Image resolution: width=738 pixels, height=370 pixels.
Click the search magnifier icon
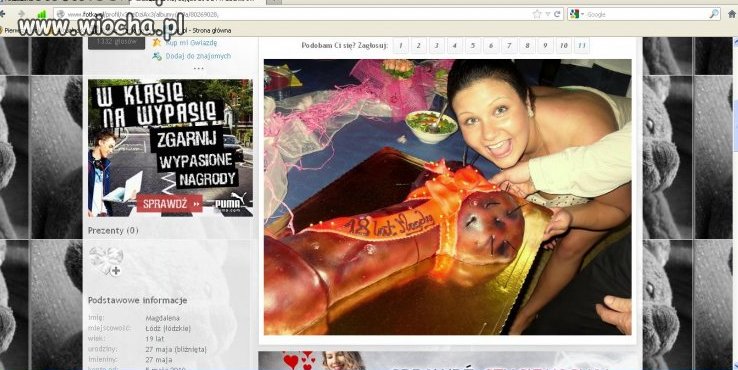coord(714,14)
